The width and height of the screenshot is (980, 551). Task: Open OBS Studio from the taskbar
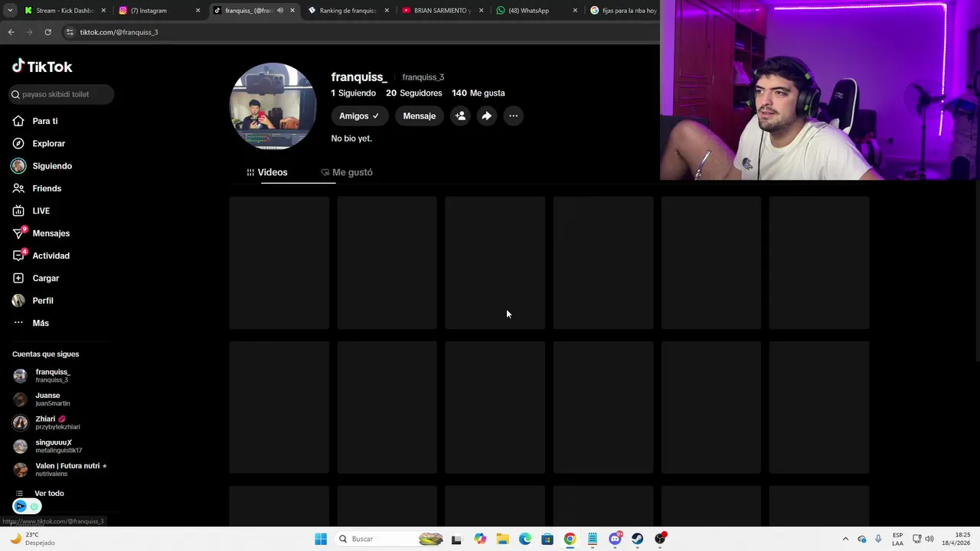point(660,539)
